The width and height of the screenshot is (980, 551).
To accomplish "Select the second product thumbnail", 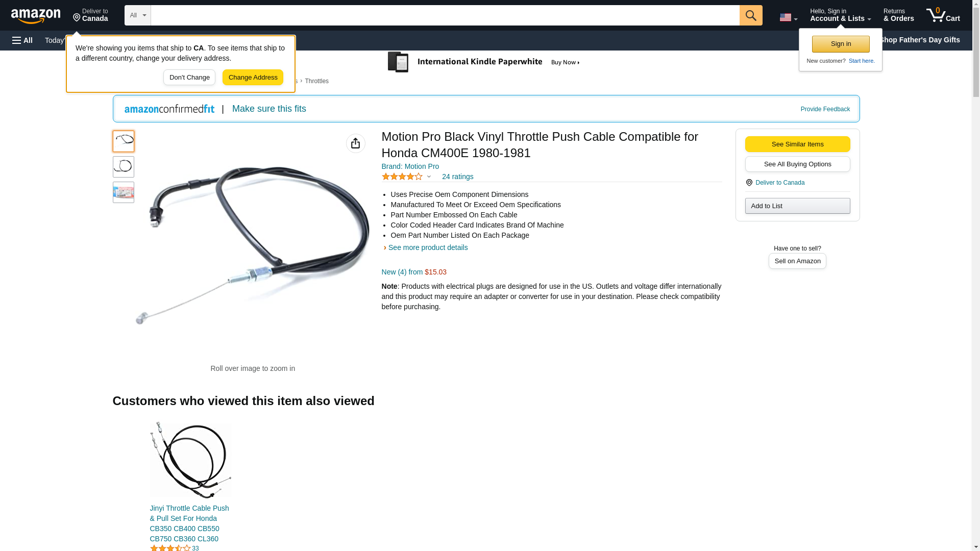I will (x=124, y=167).
